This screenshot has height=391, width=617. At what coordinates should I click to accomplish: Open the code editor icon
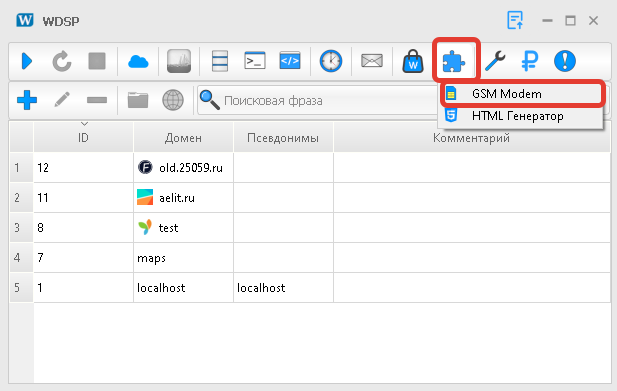click(x=290, y=61)
